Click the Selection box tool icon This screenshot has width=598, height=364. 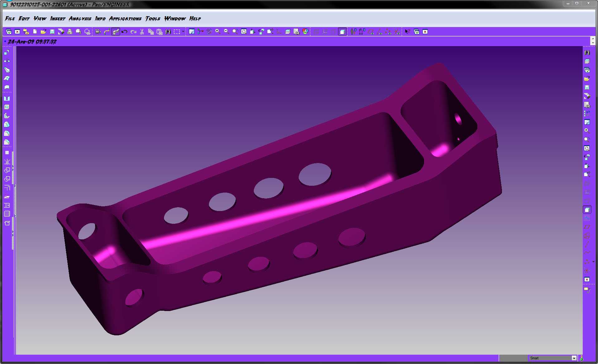(177, 31)
